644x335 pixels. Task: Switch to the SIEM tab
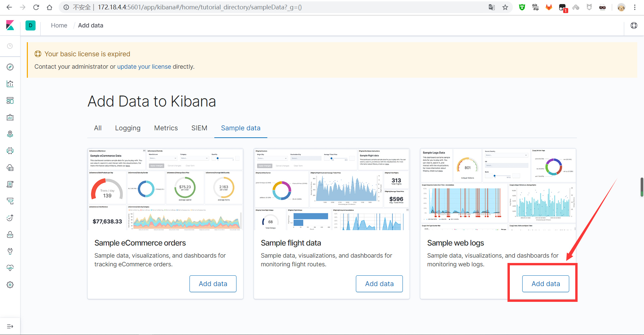199,128
